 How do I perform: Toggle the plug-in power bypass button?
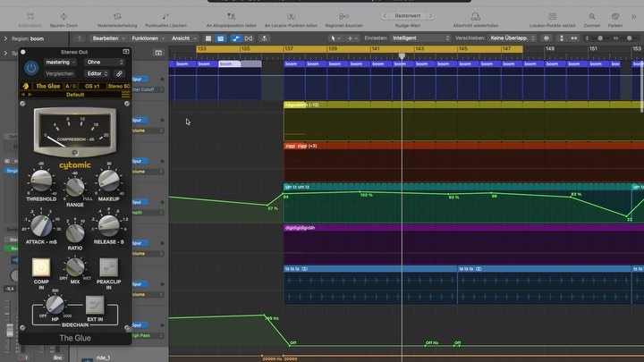[x=31, y=68]
